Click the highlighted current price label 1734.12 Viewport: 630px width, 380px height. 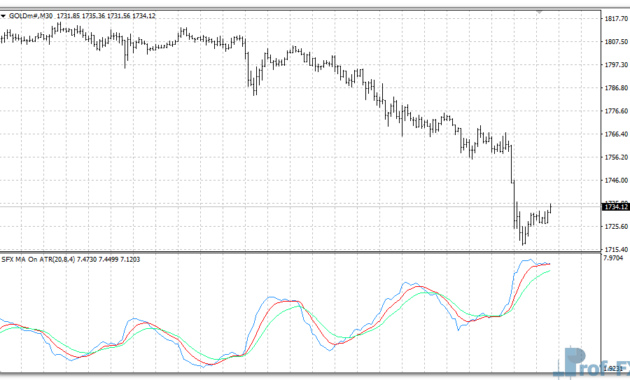[x=616, y=207]
